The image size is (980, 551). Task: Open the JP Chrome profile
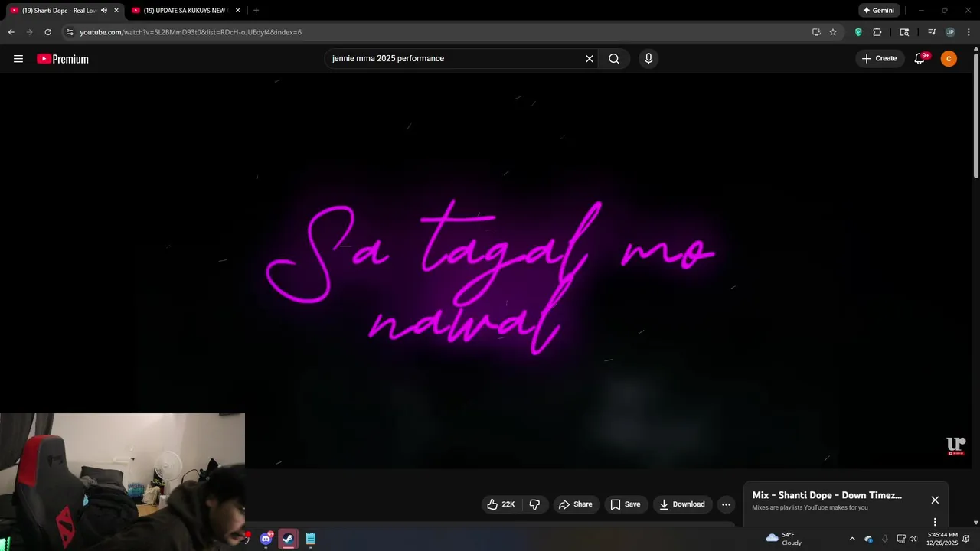(x=950, y=32)
